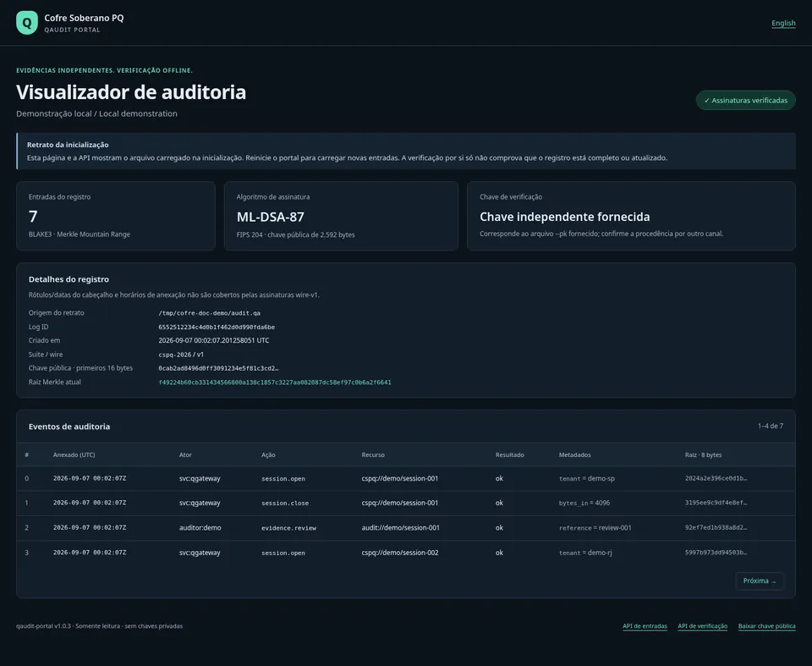Click the Ação column header
Viewport: 812px width, 666px height.
pyautogui.click(x=268, y=455)
